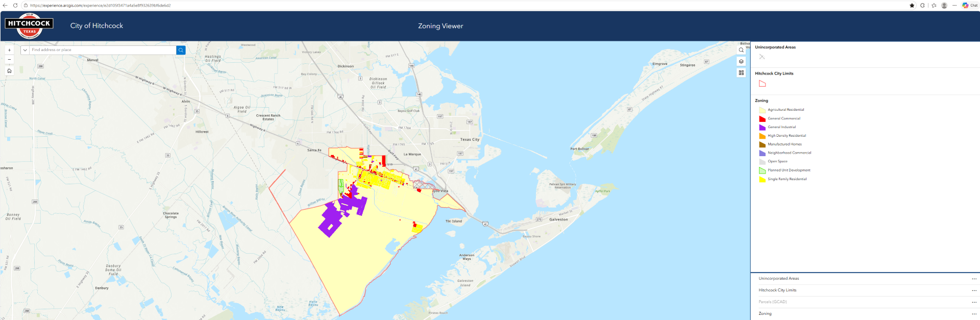The image size is (980, 320).
Task: Click the General Industrial purple swatch
Action: (x=762, y=127)
